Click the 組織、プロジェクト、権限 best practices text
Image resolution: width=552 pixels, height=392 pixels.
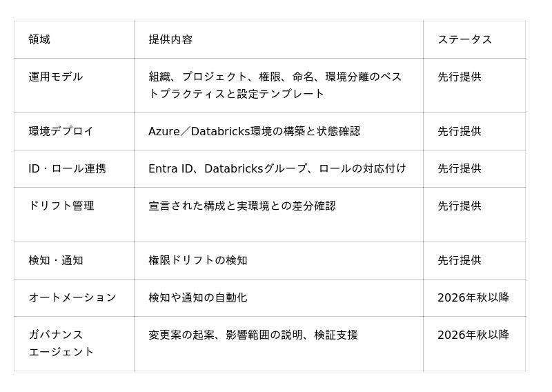(x=275, y=86)
